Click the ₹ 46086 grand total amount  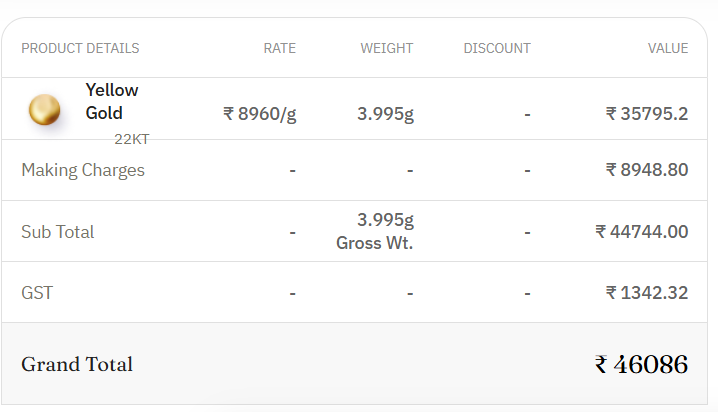click(641, 364)
